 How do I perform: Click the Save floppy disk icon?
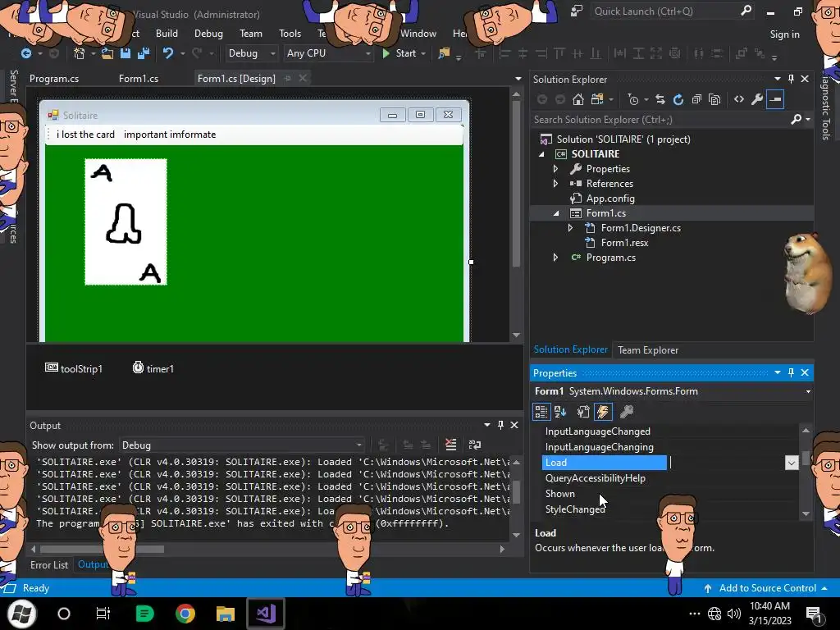pyautogui.click(x=126, y=53)
